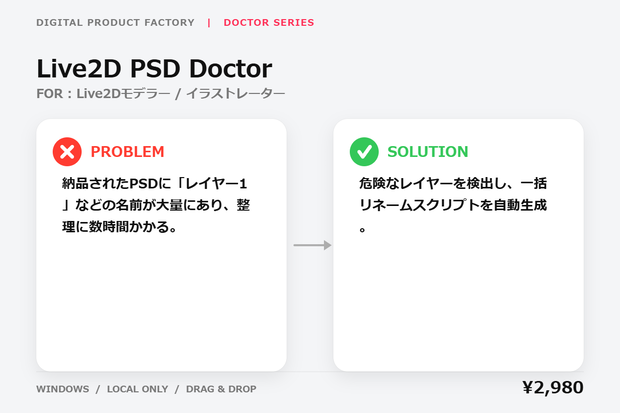This screenshot has height=413, width=620.
Task: Click the WINDOWS footer label
Action: (x=63, y=389)
